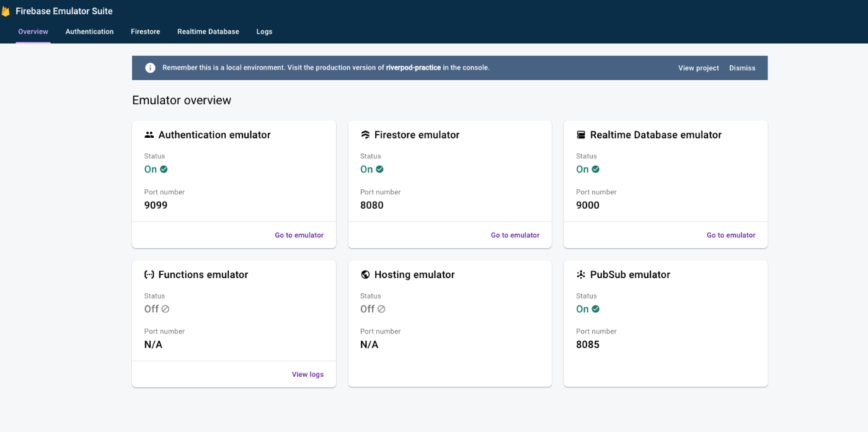The width and height of the screenshot is (868, 432).
Task: Click the Authentication emulator people icon
Action: coord(149,135)
